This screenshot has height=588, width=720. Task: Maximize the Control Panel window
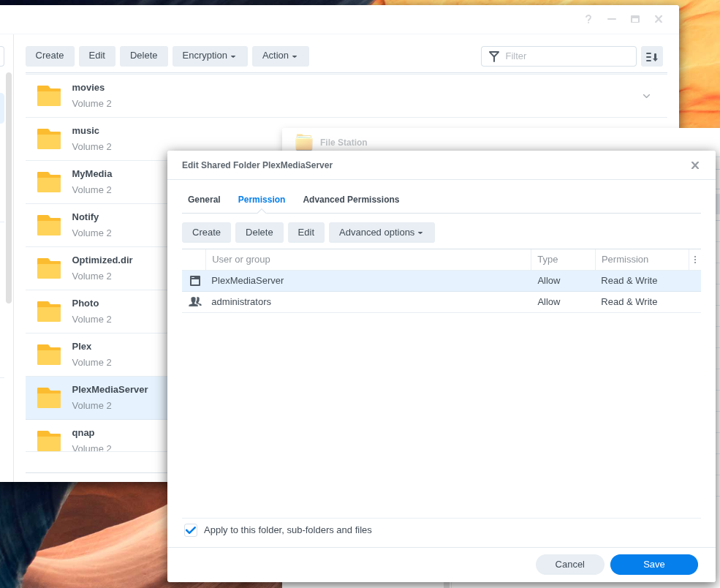635,19
